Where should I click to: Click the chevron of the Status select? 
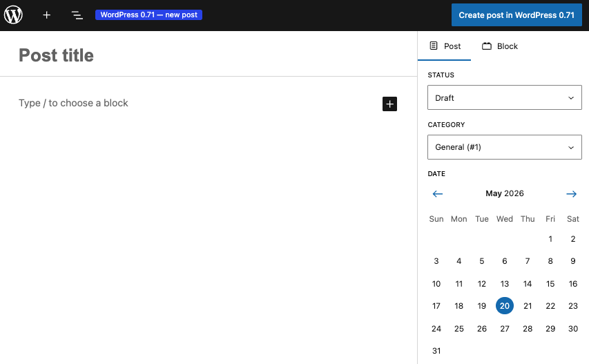click(x=571, y=98)
